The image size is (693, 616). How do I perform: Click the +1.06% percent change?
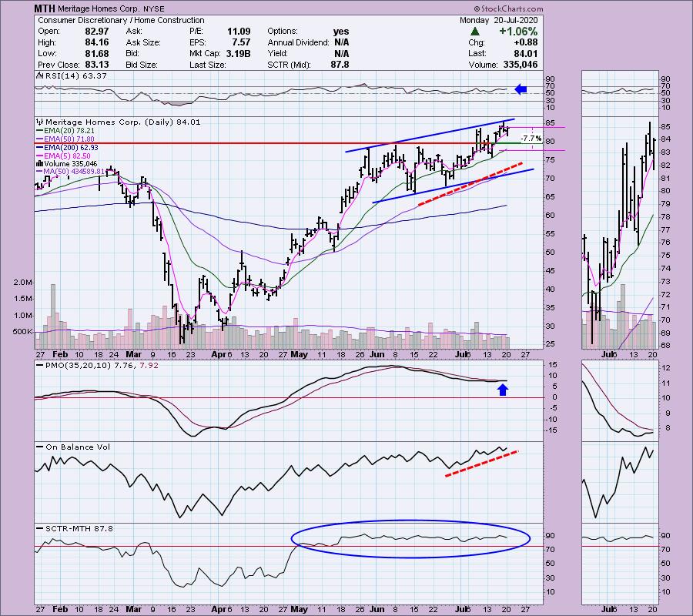click(518, 32)
